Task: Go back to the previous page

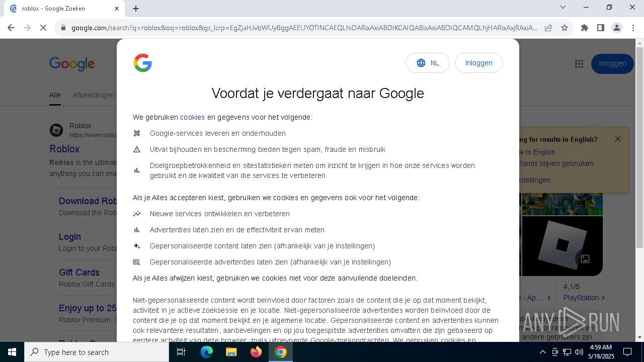Action: (x=11, y=28)
